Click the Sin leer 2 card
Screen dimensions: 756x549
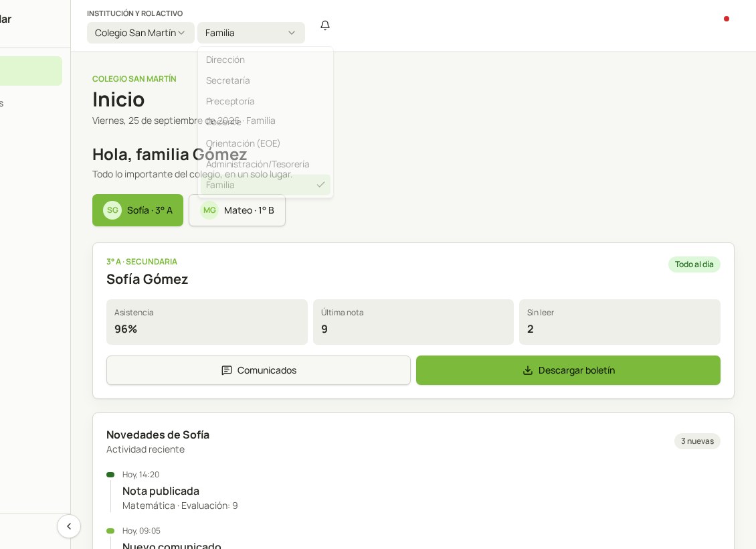click(620, 322)
